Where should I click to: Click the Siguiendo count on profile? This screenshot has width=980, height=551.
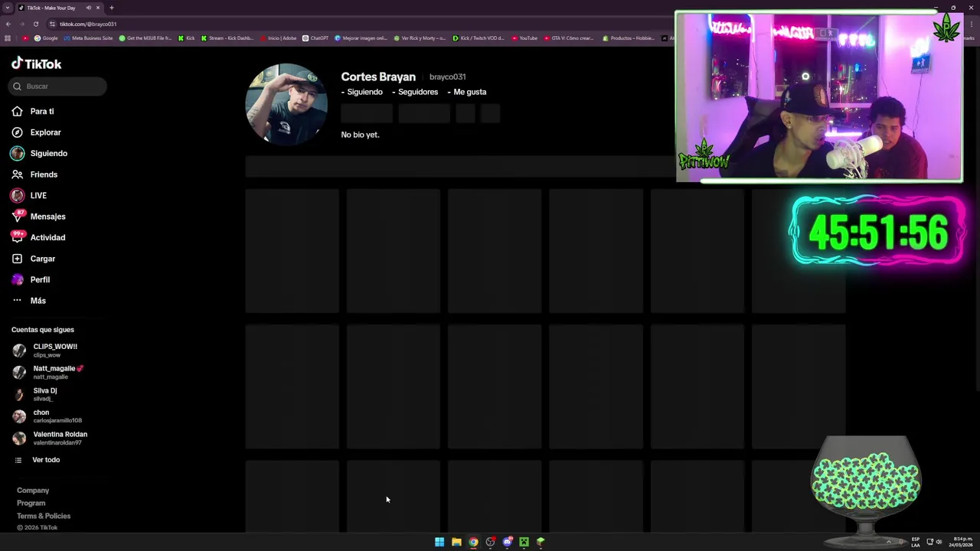[x=361, y=92]
